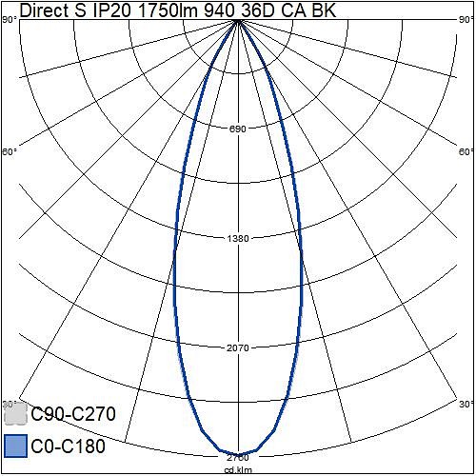Click the 1380 intensity ring label
Image resolution: width=476 pixels, height=476 pixels.
tap(238, 238)
